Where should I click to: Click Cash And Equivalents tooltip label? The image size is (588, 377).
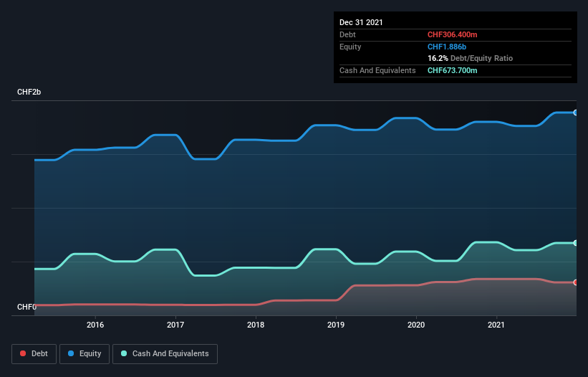coord(377,70)
